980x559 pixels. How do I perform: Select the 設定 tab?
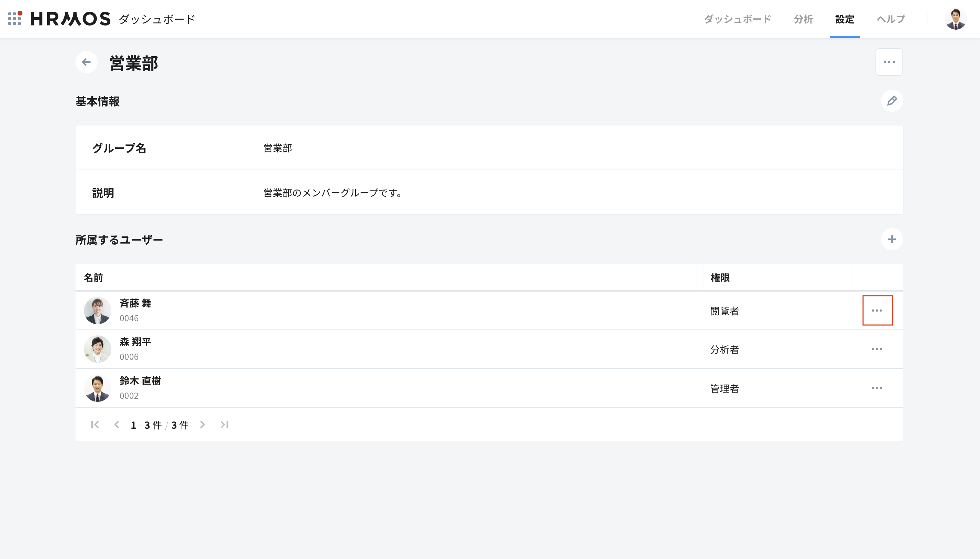click(844, 19)
